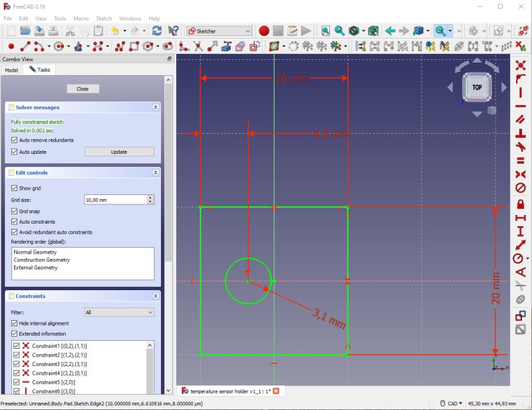Image resolution: width=532 pixels, height=410 pixels.
Task: Open the File menu
Action: click(7, 19)
